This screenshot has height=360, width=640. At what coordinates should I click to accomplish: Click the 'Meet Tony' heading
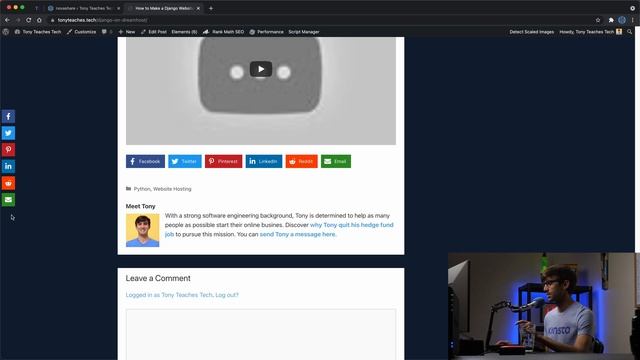[140, 207]
